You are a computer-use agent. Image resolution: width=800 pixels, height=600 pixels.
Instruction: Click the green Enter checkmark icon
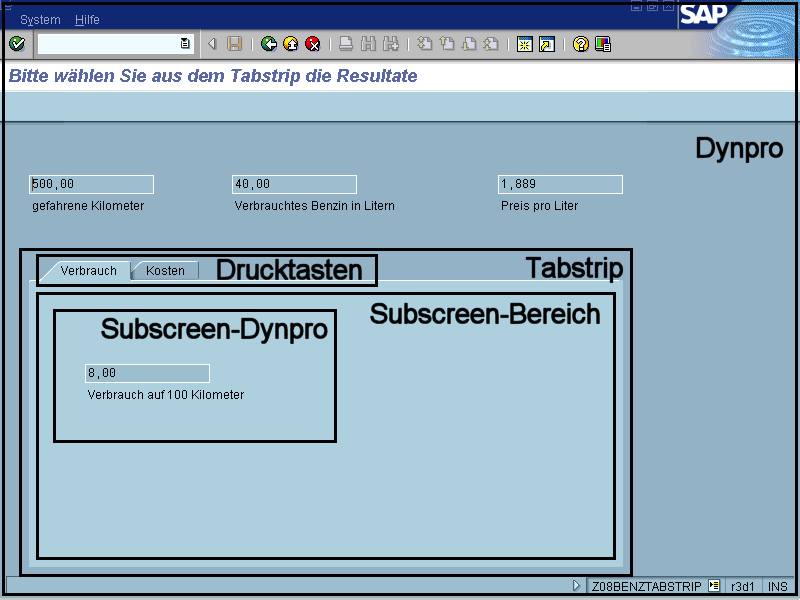click(x=16, y=43)
